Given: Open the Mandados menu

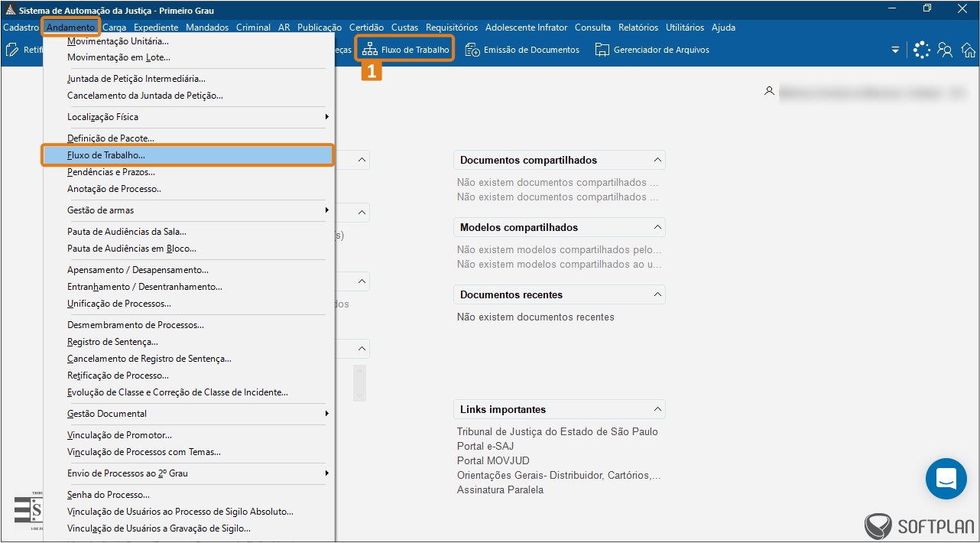Looking at the screenshot, I should click(207, 28).
